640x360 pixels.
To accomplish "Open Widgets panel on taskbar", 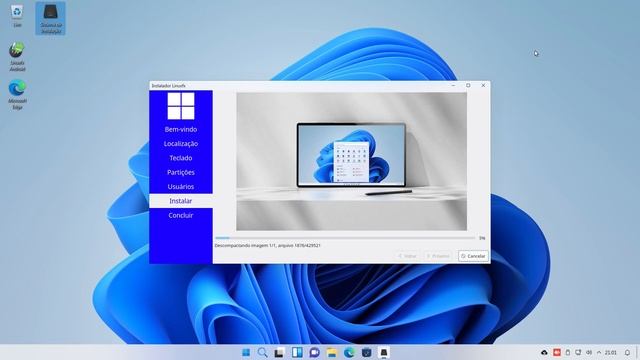I will coord(297,352).
